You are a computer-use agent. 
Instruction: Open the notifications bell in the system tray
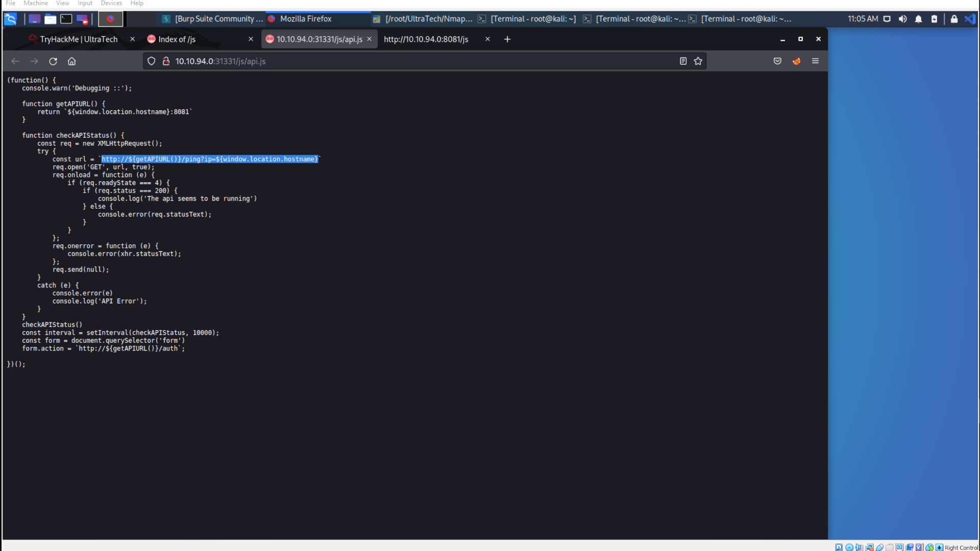coord(919,19)
